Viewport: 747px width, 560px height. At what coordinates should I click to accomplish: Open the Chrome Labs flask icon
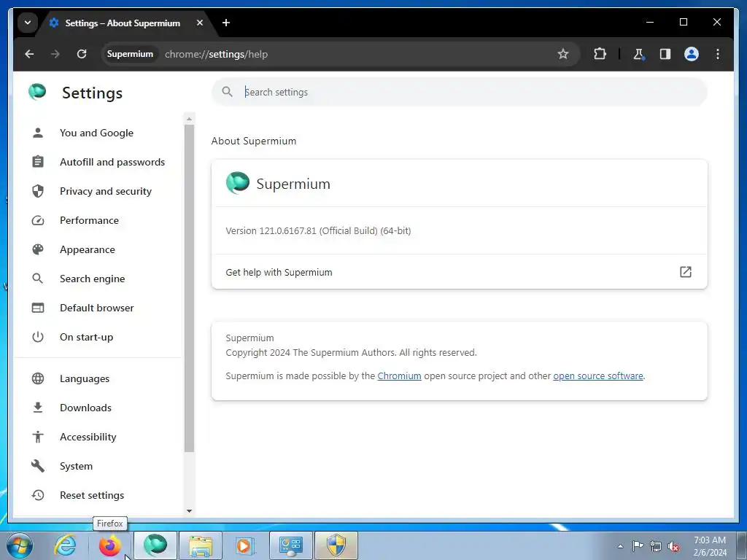pyautogui.click(x=639, y=54)
